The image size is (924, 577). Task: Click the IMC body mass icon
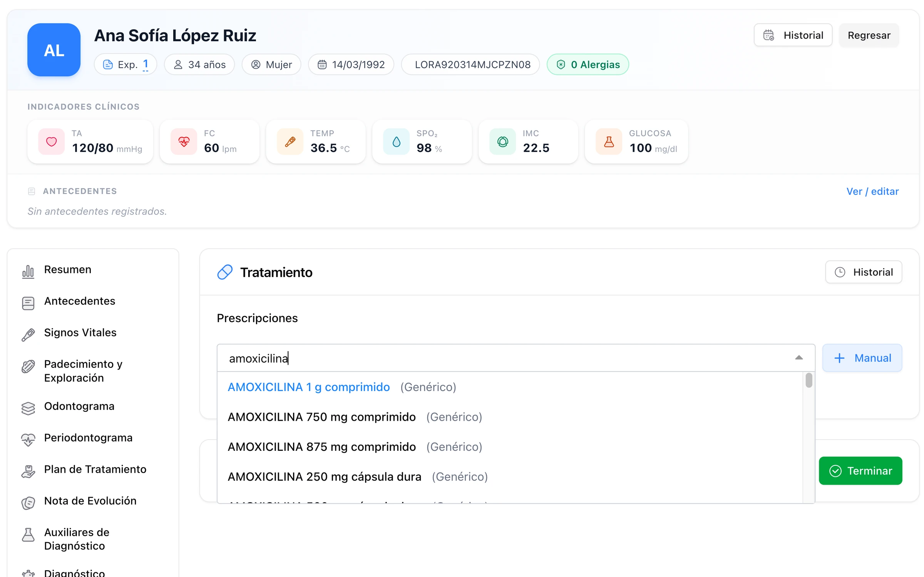point(502,142)
